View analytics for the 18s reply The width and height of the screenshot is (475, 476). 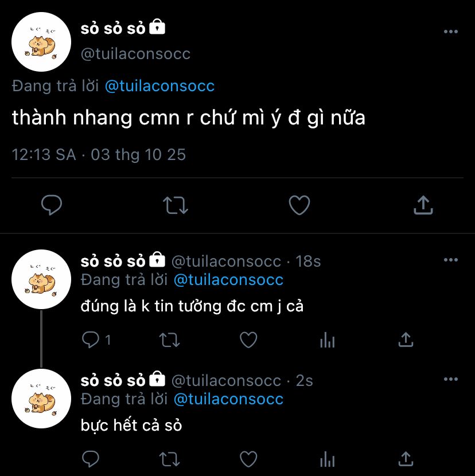(328, 340)
